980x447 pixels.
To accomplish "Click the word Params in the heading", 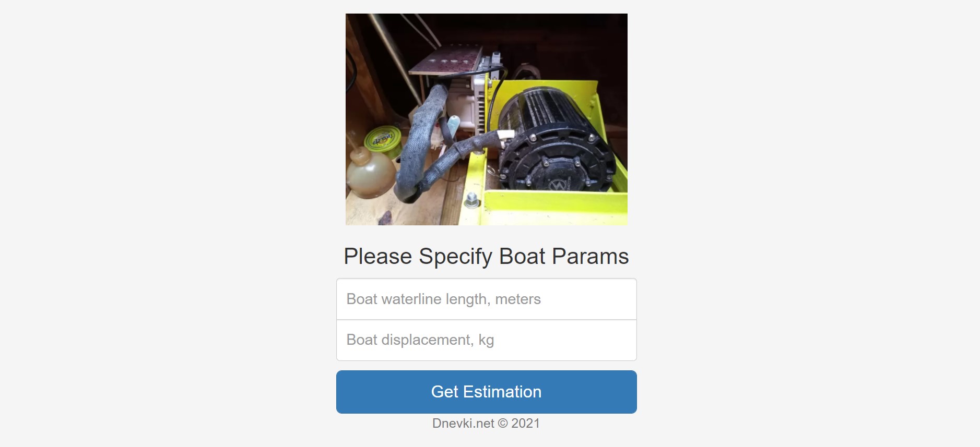I will [590, 256].
